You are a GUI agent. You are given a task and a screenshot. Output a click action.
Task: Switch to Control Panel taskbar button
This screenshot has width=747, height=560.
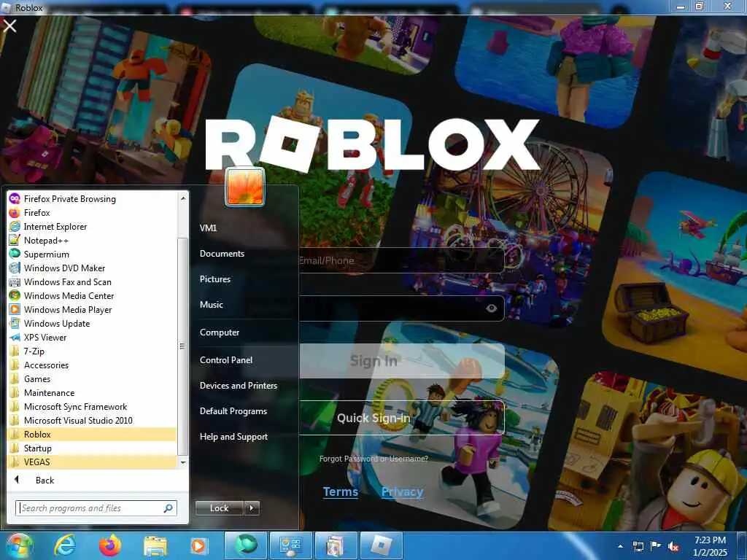(290, 545)
